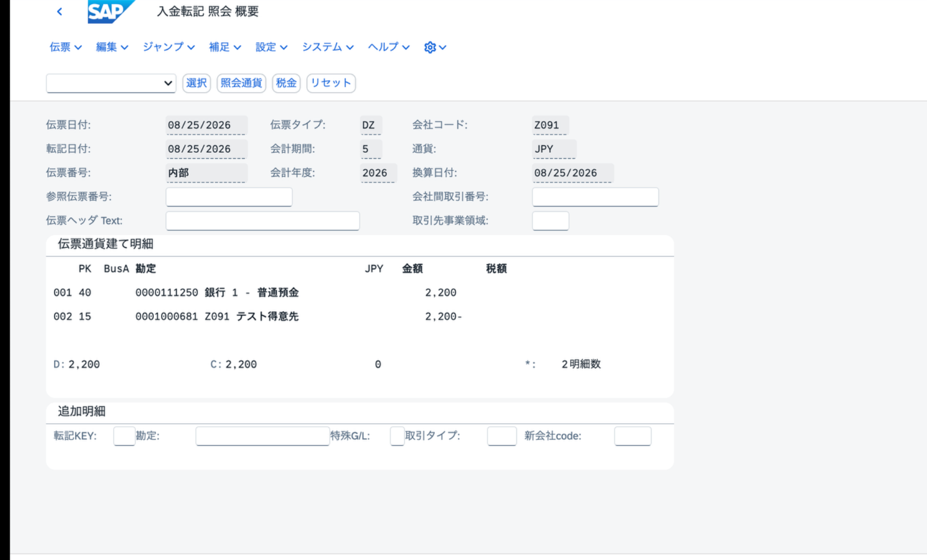Select the 伝票番号 field showing 内部
Screen dimensions: 927x560
click(x=206, y=173)
